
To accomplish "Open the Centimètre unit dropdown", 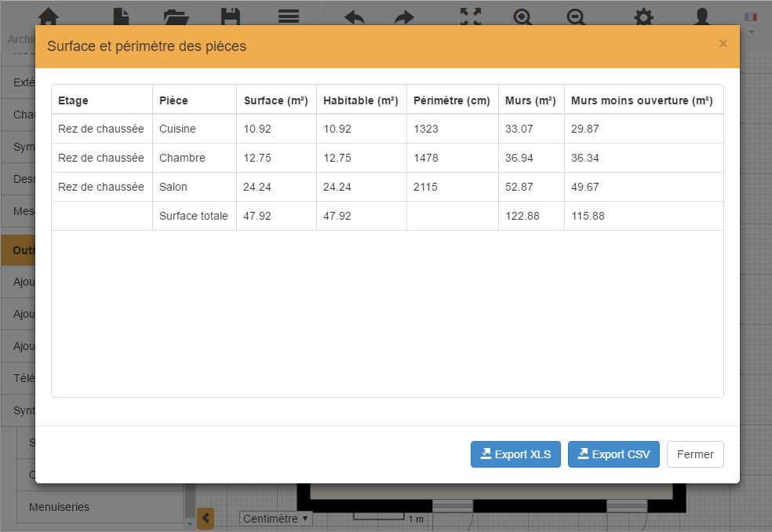I will (x=275, y=519).
